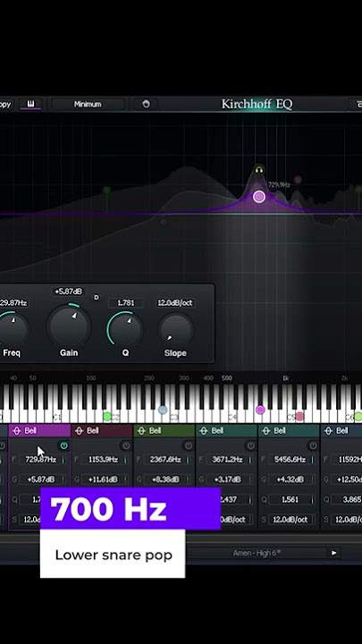Click the 12.0dB/oct slope field of the 5456.6Hz band
This screenshot has height=644, width=362.
click(290, 520)
